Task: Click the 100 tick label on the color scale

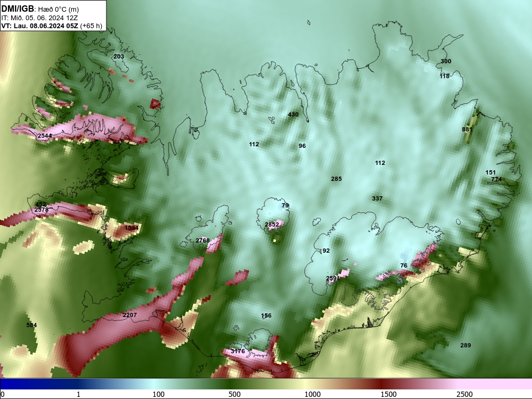Action: pyautogui.click(x=159, y=394)
